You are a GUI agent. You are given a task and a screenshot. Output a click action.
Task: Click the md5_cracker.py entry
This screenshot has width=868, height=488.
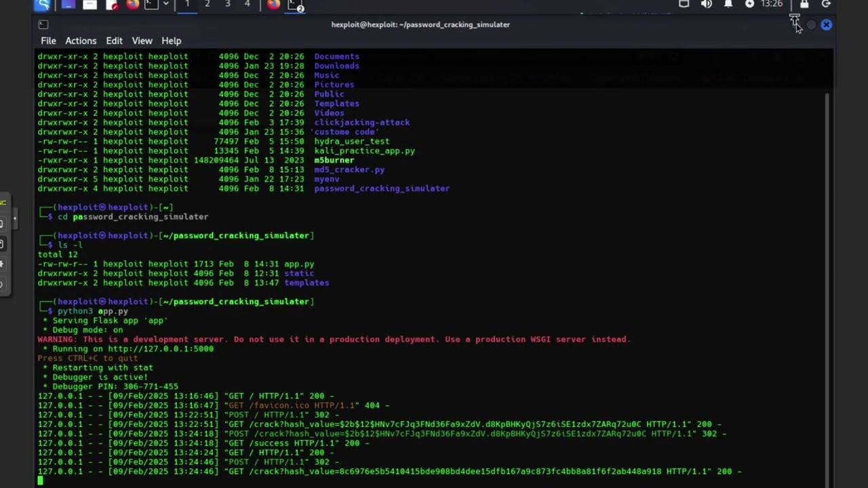tap(349, 170)
